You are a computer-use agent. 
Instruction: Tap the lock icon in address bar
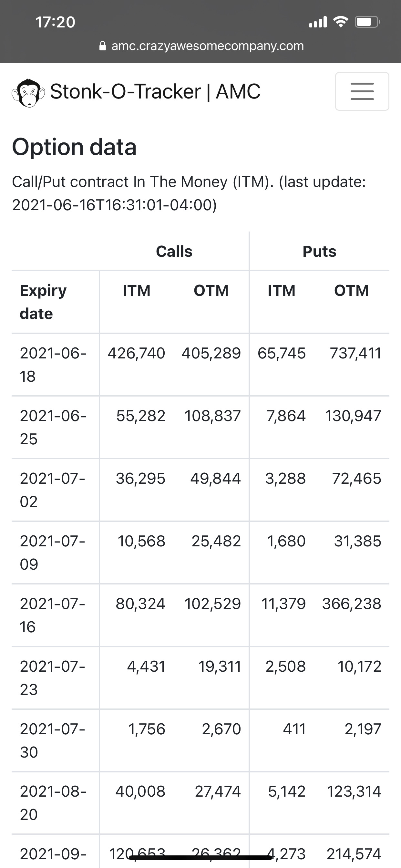[103, 46]
